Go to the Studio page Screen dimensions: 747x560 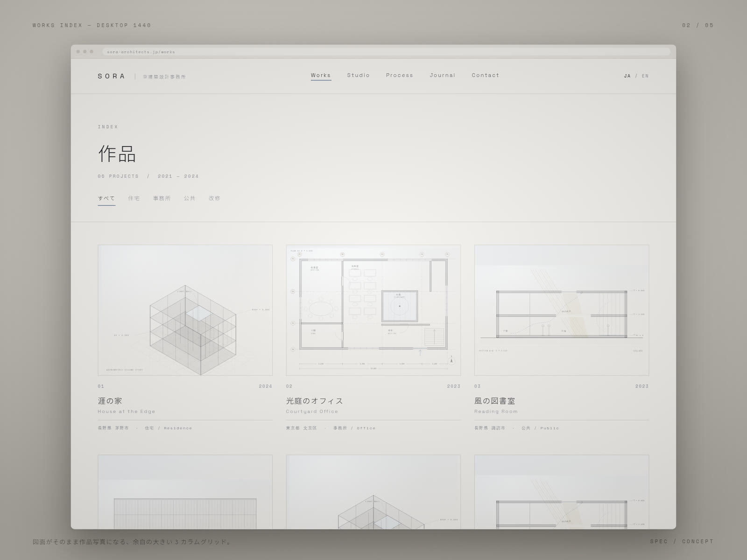(x=359, y=75)
